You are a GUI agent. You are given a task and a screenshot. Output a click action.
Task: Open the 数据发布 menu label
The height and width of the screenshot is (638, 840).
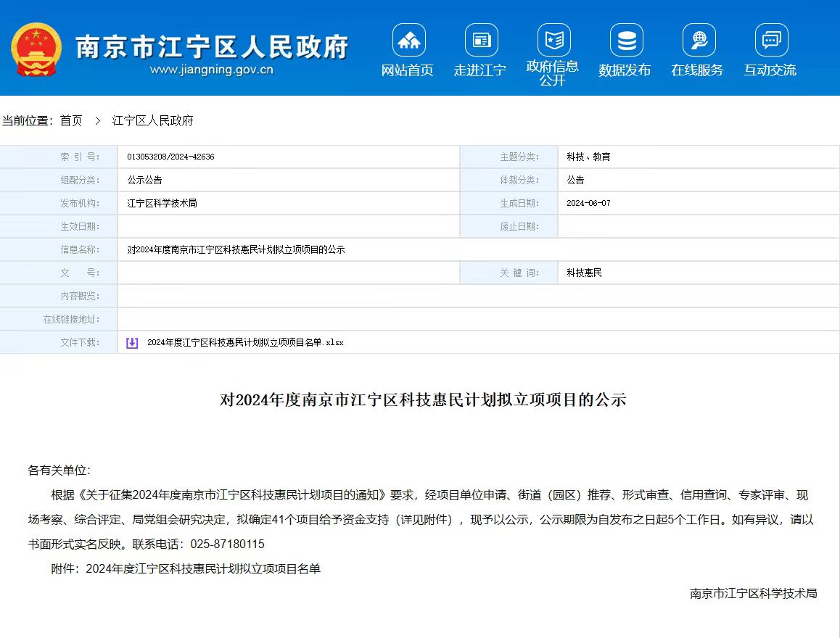pyautogui.click(x=625, y=70)
